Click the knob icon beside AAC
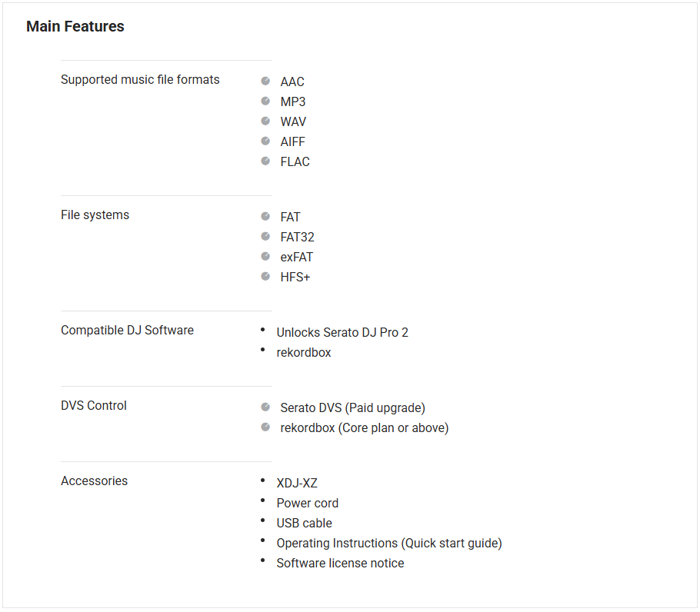700x612 pixels. tap(265, 81)
